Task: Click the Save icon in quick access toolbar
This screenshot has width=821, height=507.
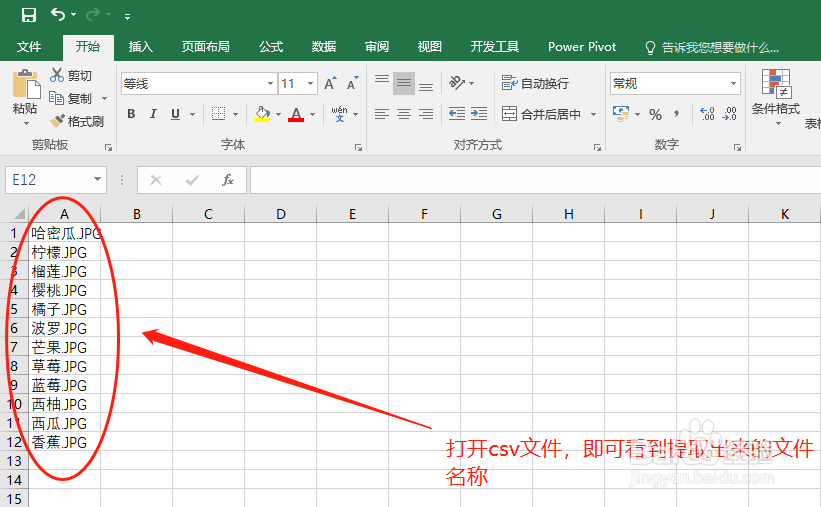Action: [x=29, y=15]
